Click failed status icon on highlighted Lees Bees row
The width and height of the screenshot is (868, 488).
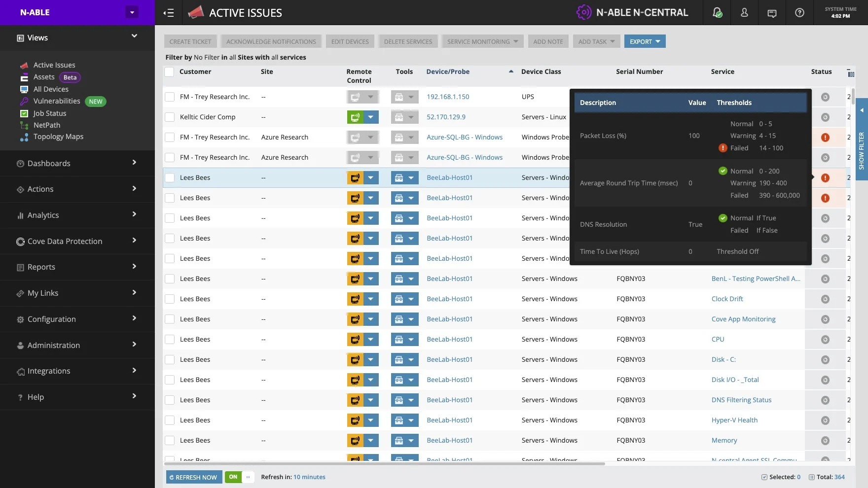point(825,178)
